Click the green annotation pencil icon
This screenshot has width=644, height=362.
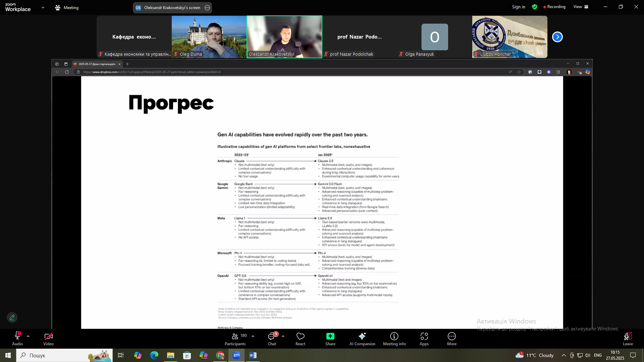(12, 317)
